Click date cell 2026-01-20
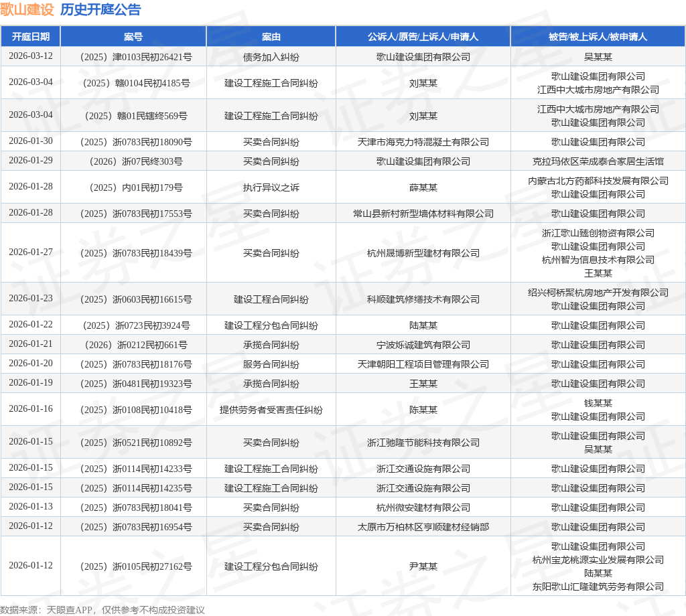686x616 pixels. click(31, 364)
